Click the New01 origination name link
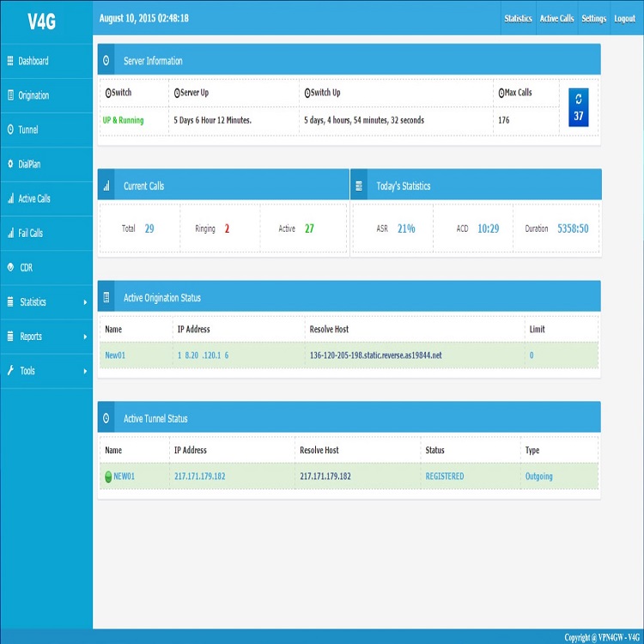Image resolution: width=644 pixels, height=644 pixels. [115, 355]
